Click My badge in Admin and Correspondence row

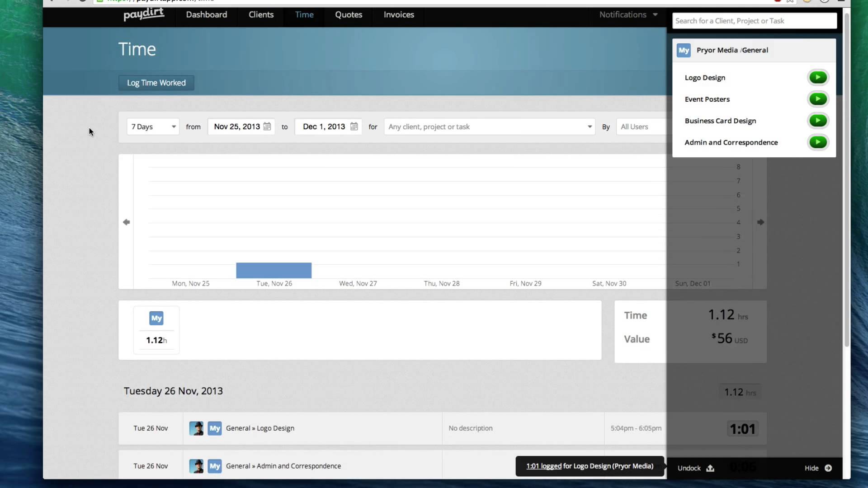coord(215,466)
